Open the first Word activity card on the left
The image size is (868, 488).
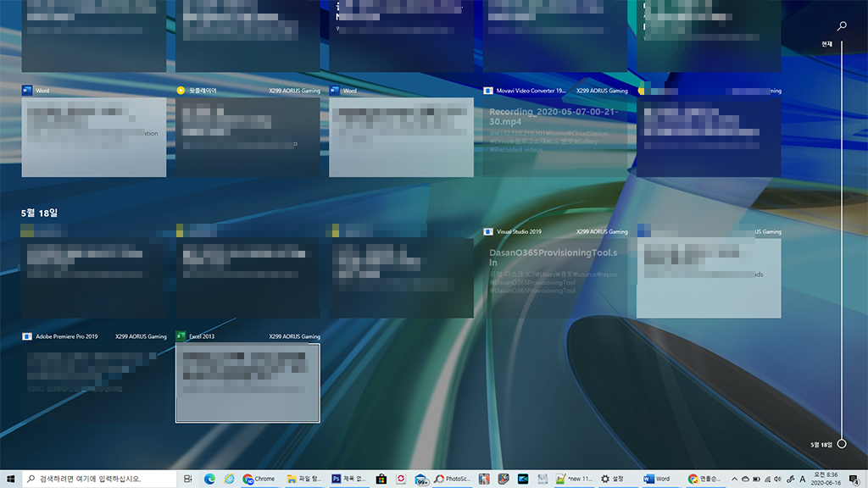(93, 137)
